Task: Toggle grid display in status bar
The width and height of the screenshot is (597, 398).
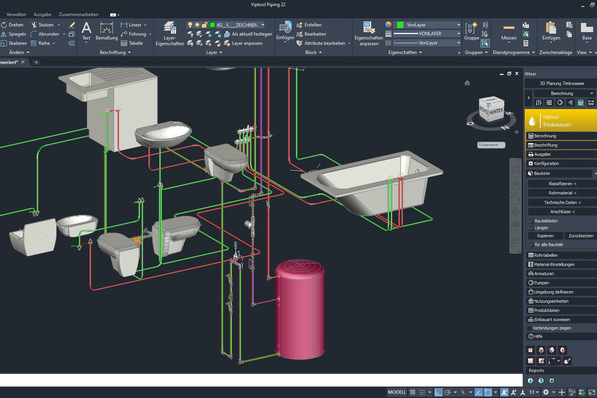Action: tap(413, 392)
